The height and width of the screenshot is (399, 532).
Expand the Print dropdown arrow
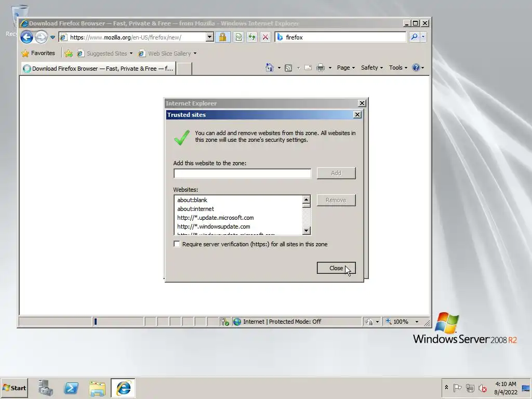330,68
